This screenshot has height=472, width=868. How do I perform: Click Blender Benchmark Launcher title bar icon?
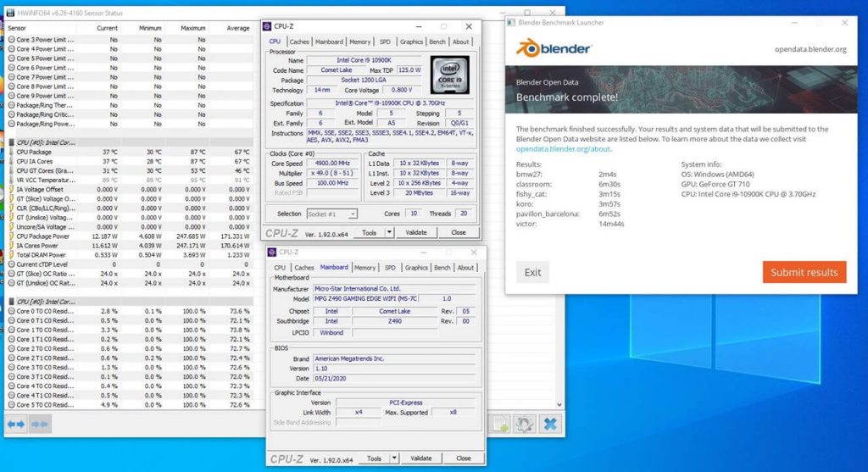[x=511, y=23]
